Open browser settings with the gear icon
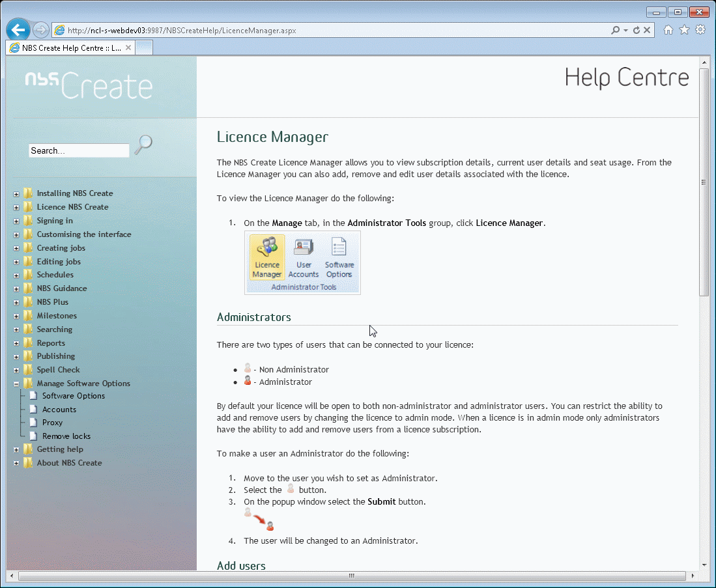The width and height of the screenshot is (716, 588). point(700,29)
